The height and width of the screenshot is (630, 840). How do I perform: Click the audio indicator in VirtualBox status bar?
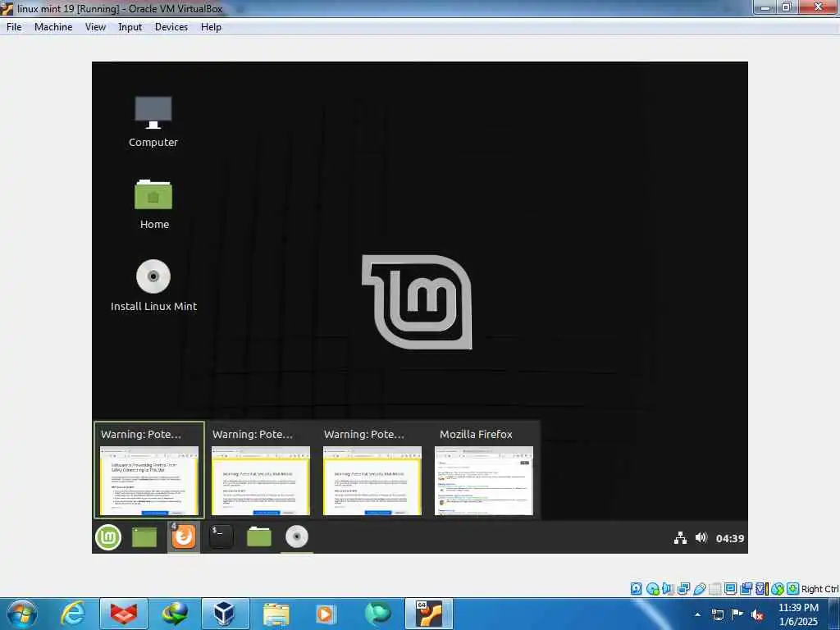668,589
